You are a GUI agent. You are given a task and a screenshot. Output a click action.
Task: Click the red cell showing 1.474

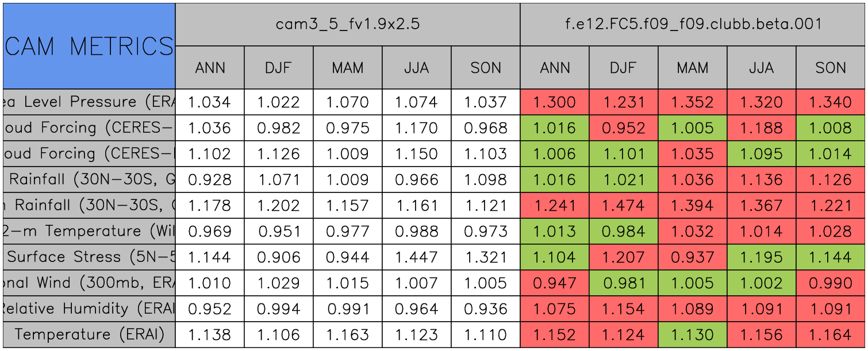click(x=623, y=206)
